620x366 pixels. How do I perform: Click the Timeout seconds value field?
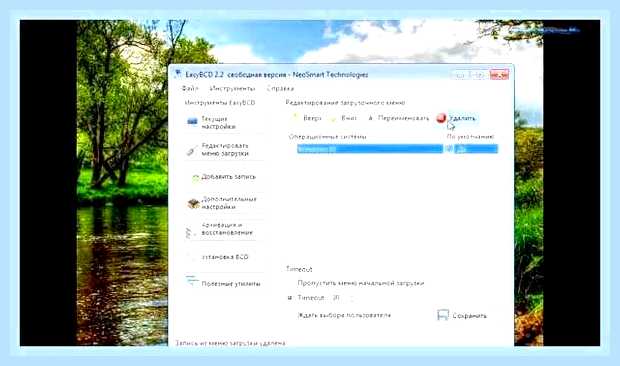click(338, 298)
